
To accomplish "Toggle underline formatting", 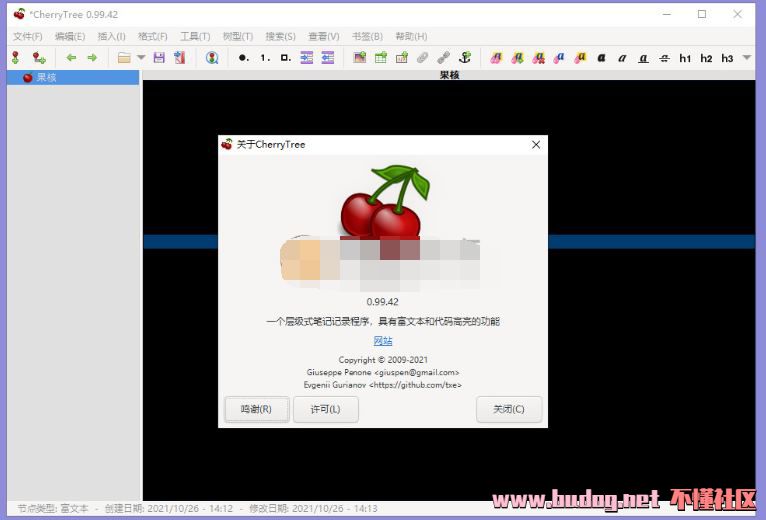I will 643,58.
